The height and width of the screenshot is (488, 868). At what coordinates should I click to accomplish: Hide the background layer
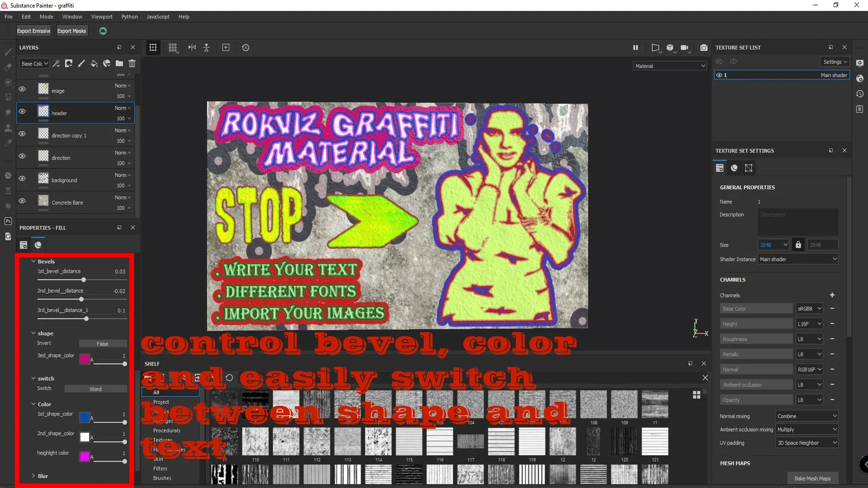coord(22,178)
